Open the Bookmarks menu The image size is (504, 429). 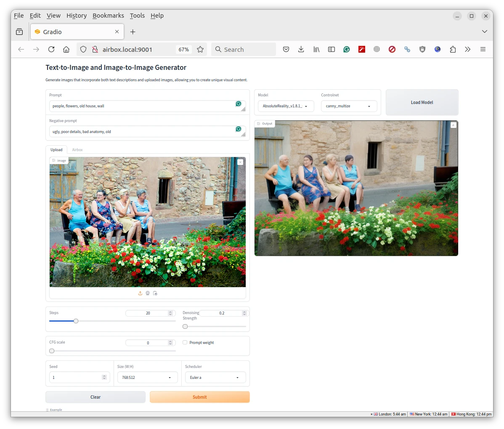(108, 16)
